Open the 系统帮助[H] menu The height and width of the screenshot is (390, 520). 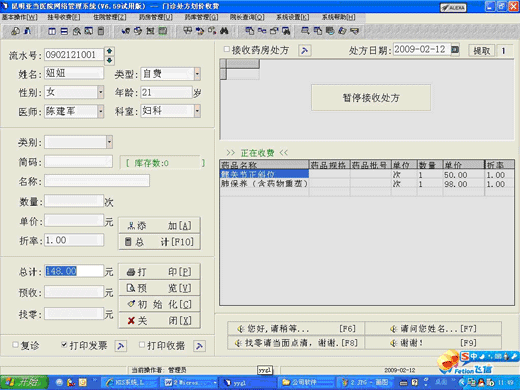[339, 17]
